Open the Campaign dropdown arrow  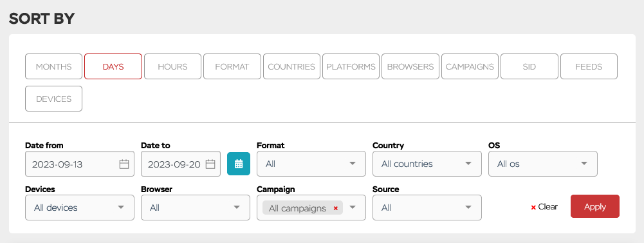353,208
